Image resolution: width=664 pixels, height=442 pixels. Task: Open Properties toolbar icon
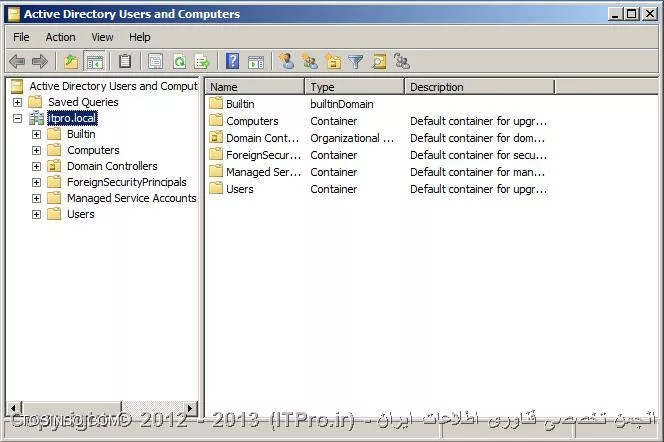[155, 62]
